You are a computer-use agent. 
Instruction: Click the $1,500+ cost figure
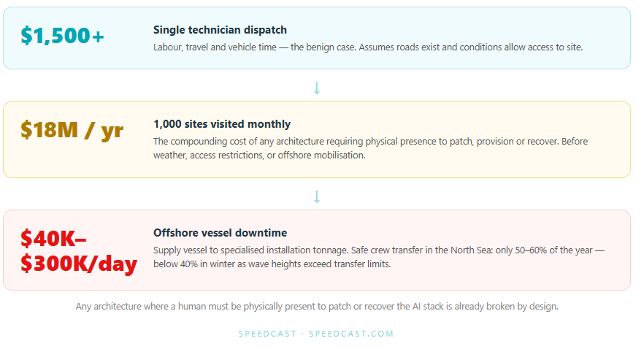pyautogui.click(x=63, y=35)
